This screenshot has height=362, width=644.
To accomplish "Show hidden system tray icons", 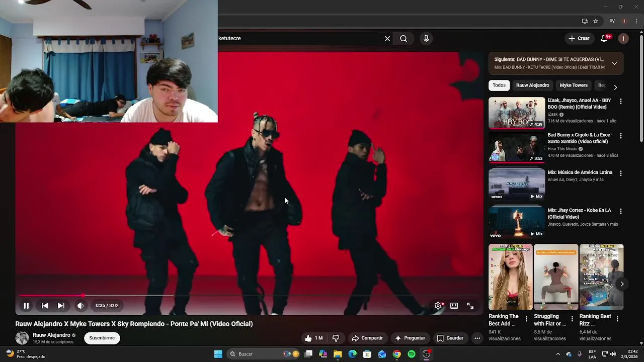I will tap(557, 354).
